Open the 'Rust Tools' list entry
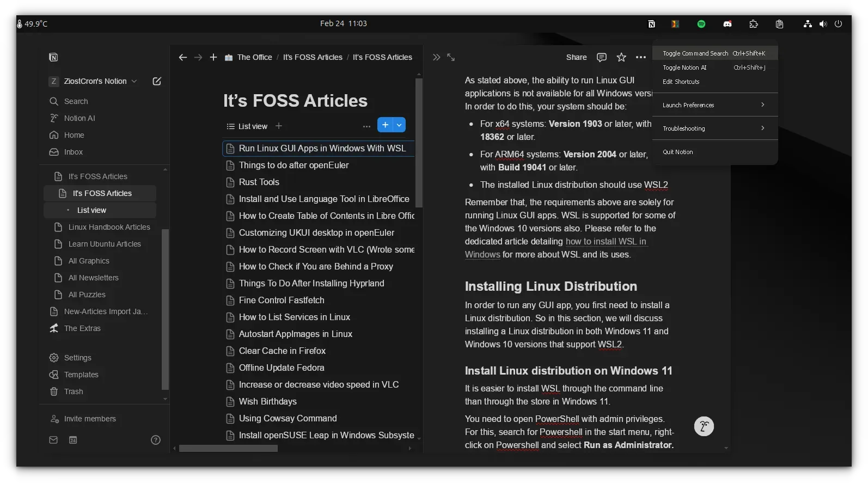Image resolution: width=868 pixels, height=484 pixels. (x=259, y=182)
